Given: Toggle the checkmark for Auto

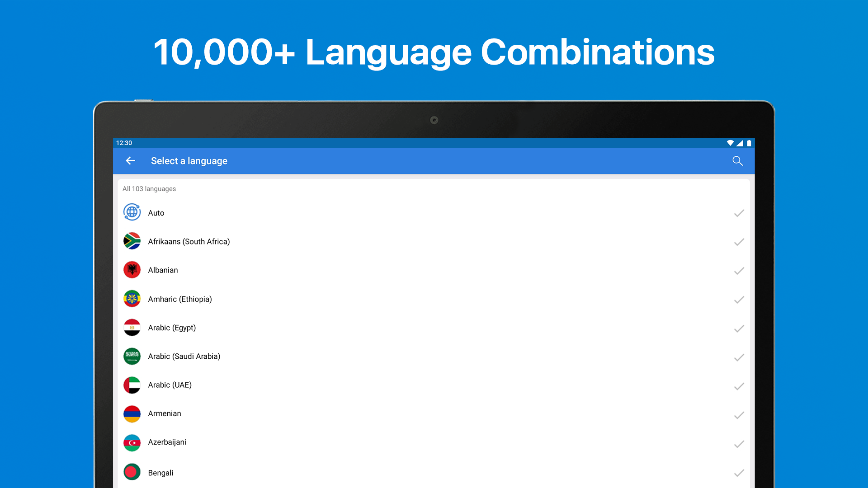Looking at the screenshot, I should click(739, 213).
